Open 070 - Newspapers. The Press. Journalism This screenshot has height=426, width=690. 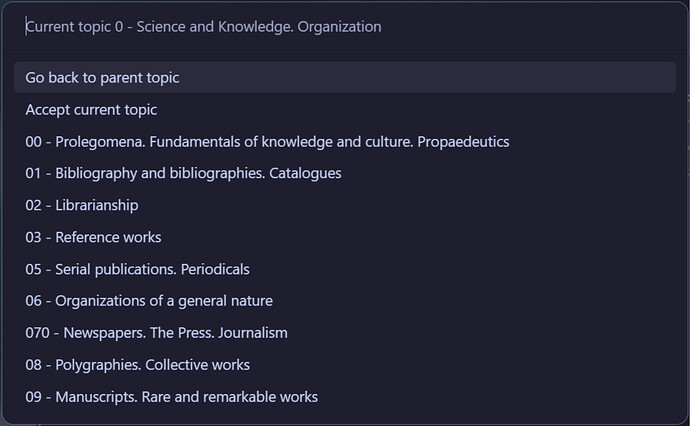(345, 333)
